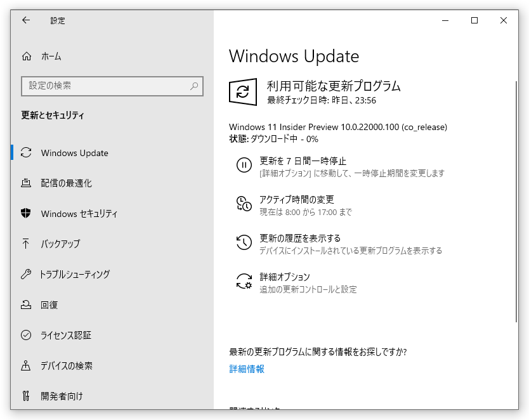Go to Windows セキュリティ section
The height and width of the screenshot is (420, 529).
point(79,214)
